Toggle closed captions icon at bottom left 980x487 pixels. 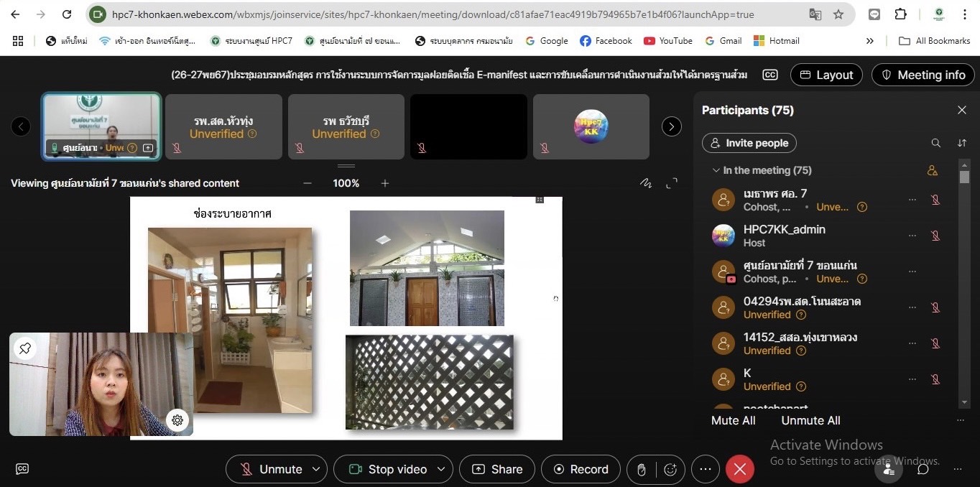pyautogui.click(x=22, y=469)
